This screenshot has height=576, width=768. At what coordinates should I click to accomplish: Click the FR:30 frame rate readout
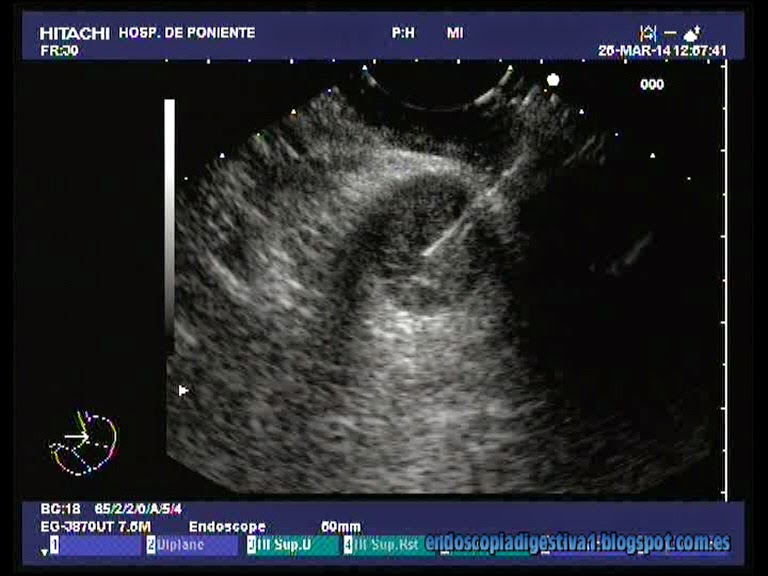point(59,50)
